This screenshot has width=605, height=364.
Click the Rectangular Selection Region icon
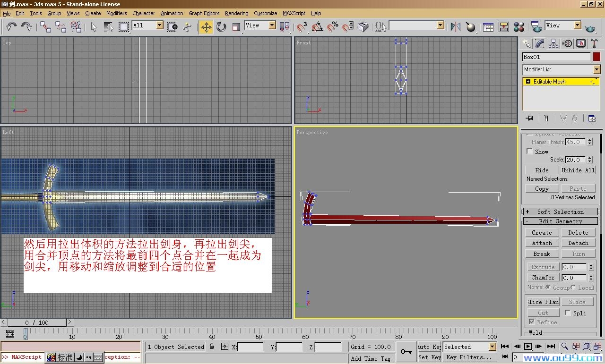pos(124,27)
